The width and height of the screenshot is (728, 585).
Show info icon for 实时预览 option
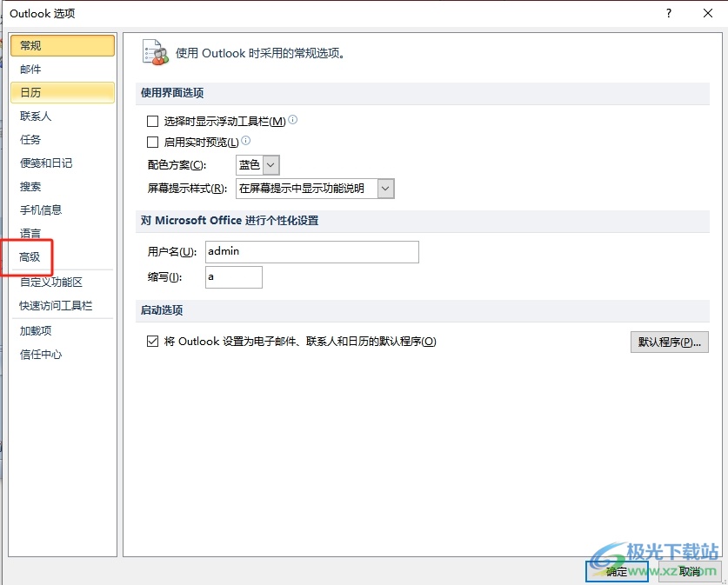(x=246, y=140)
